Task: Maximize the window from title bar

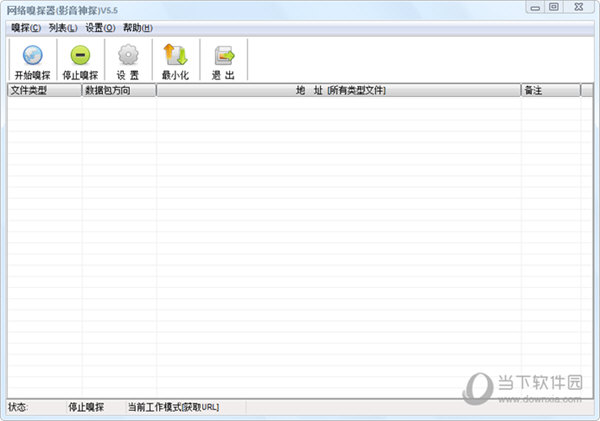Action: 554,7
